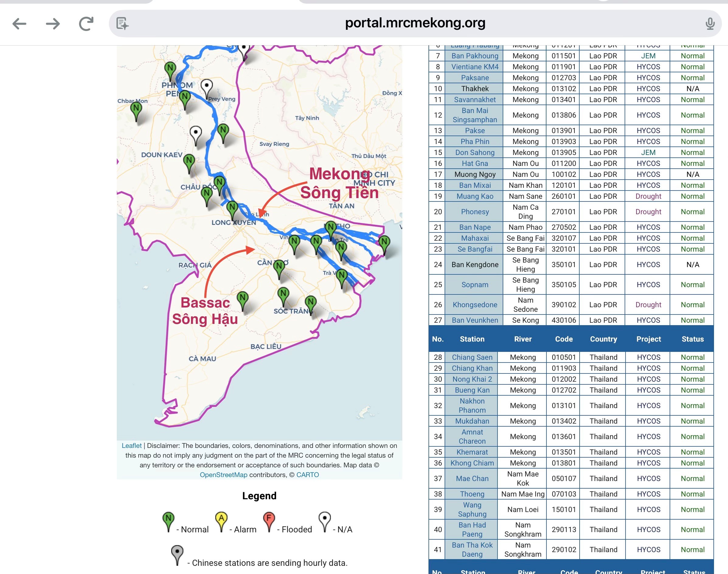Open the Vientiane KM4 station link
Screen dimensions: 728x574
[x=474, y=67]
